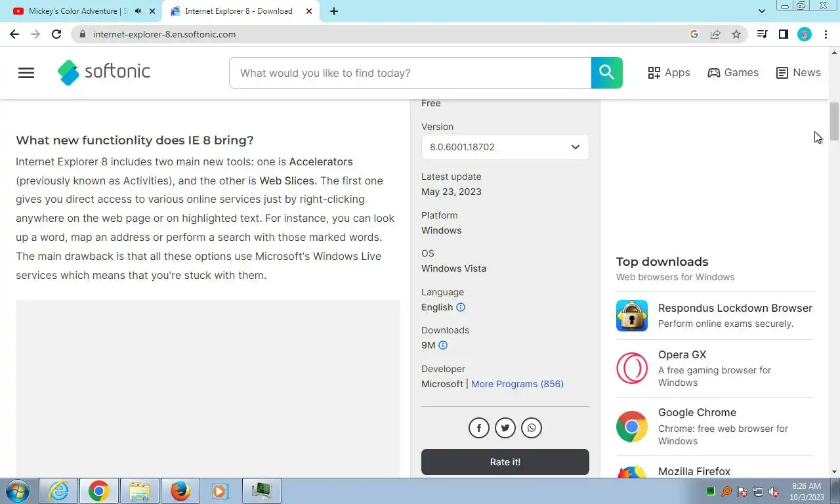
Task: Open the Softonic hamburger menu
Action: pos(26,73)
